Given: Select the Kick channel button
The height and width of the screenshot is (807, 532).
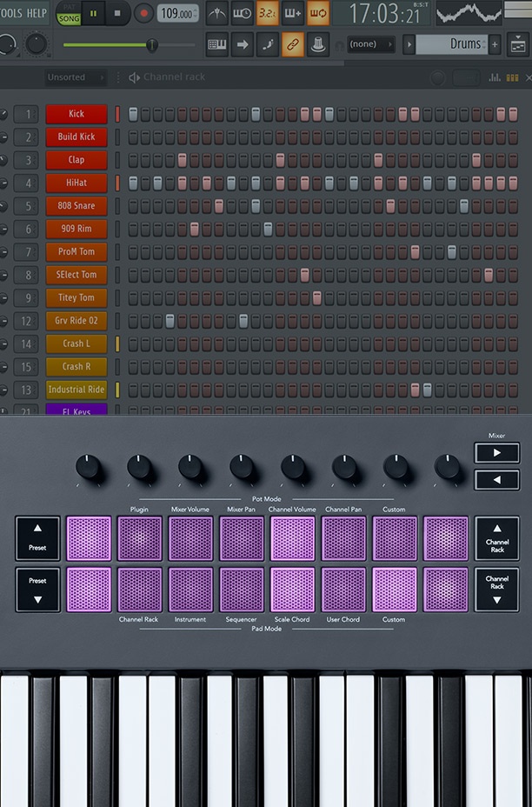Looking at the screenshot, I should (76, 114).
